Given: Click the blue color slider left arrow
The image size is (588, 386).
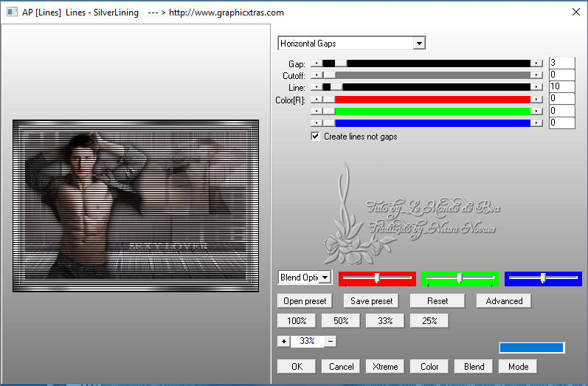Looking at the screenshot, I should [x=317, y=123].
